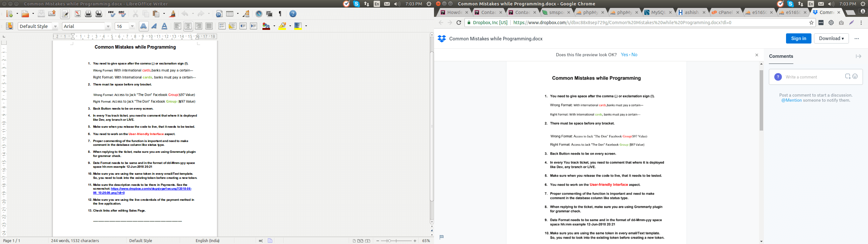Bookmark page with Chrome star icon
The width and height of the screenshot is (868, 244).
click(811, 23)
